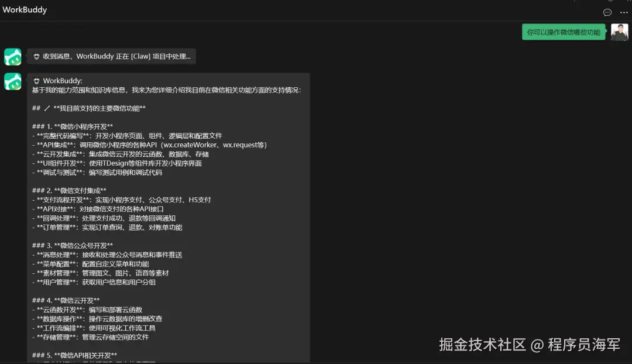
Task: Click the WorkBuddy avatar beside the 收到消息 message
Action: 12,57
